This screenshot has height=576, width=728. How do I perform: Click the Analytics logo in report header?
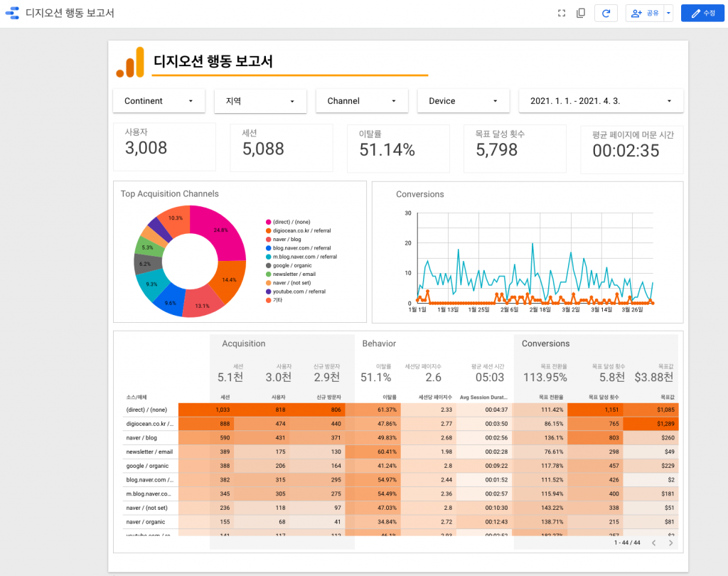coord(130,63)
